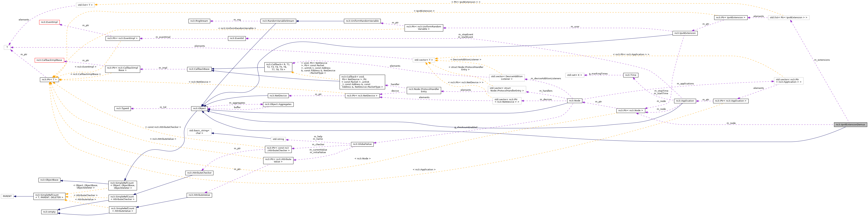Viewport: 868px width, 216px height.
Task: Open the ns3::Object class node
Action: tap(199, 108)
